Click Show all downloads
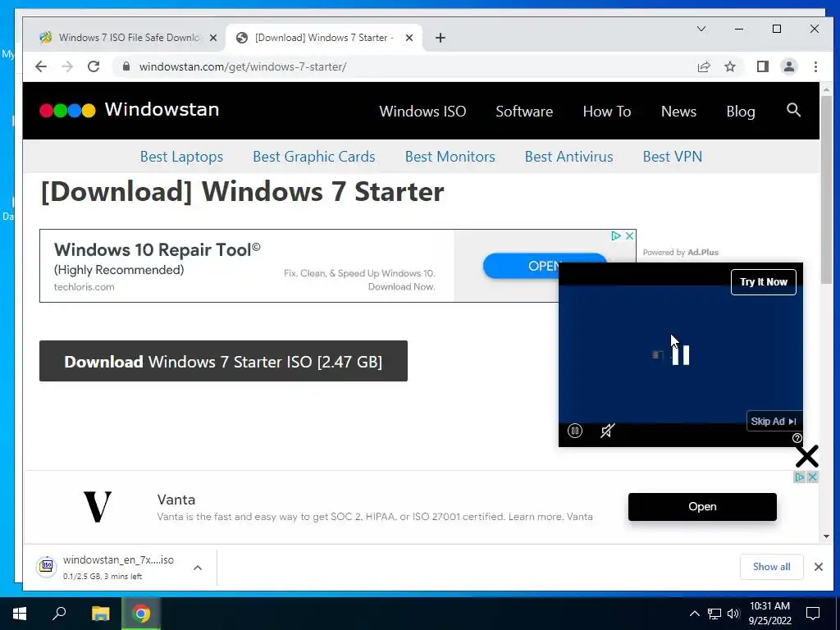This screenshot has width=840, height=630. coord(771,567)
